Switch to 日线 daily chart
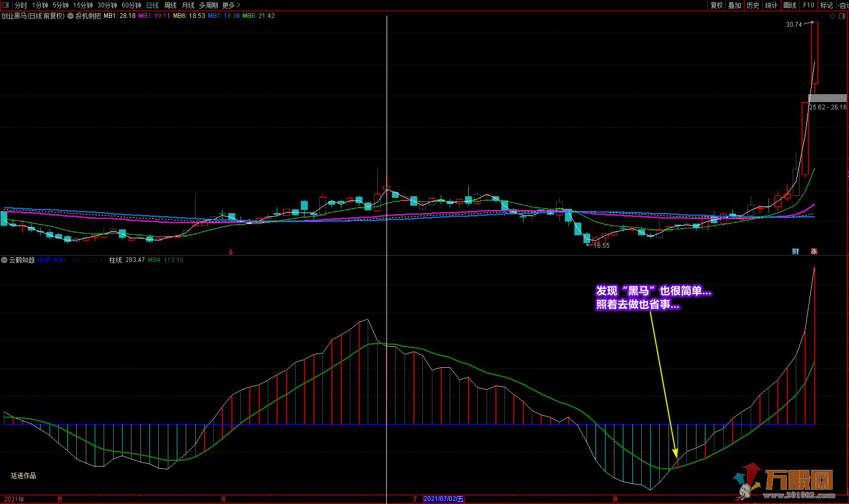849x504 pixels. pyautogui.click(x=153, y=5)
